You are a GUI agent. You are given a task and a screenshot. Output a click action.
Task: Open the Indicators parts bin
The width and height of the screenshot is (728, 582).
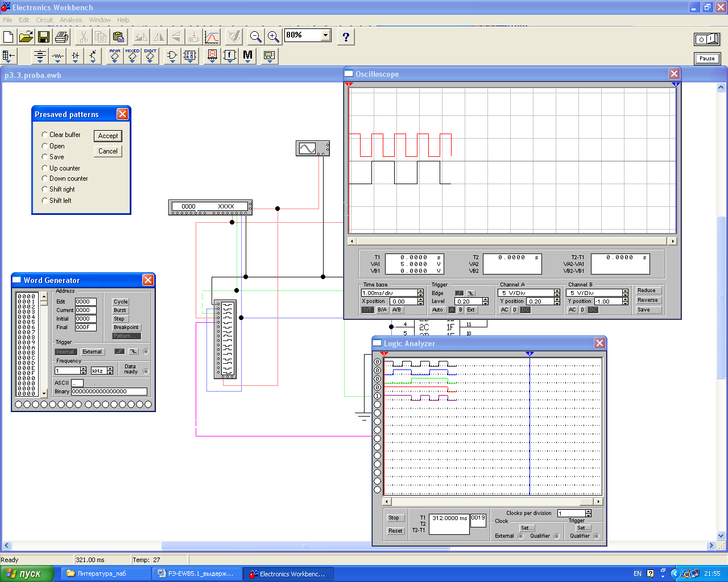click(x=212, y=56)
